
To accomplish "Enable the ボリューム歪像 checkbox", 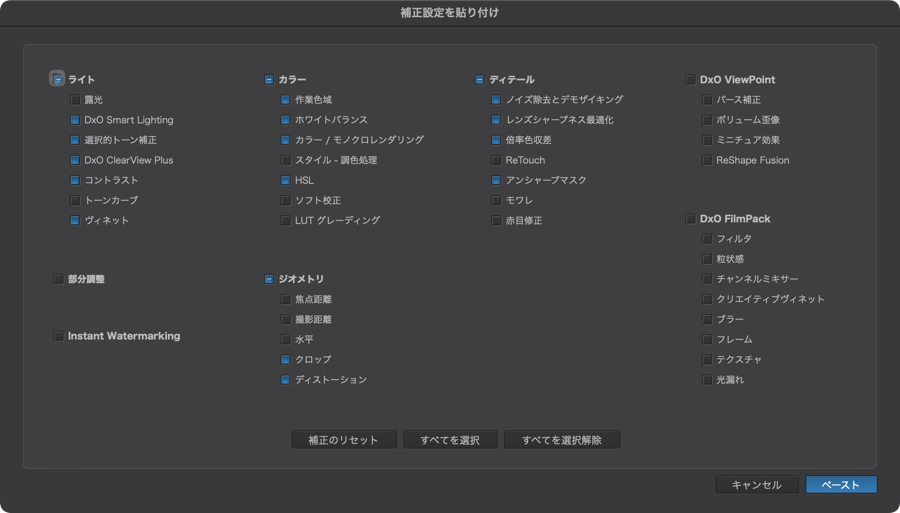I will pyautogui.click(x=707, y=120).
